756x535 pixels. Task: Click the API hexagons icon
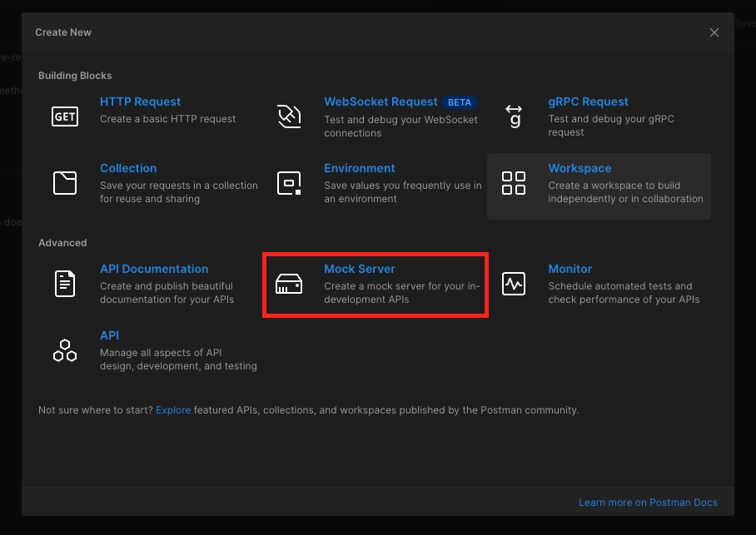pos(65,350)
